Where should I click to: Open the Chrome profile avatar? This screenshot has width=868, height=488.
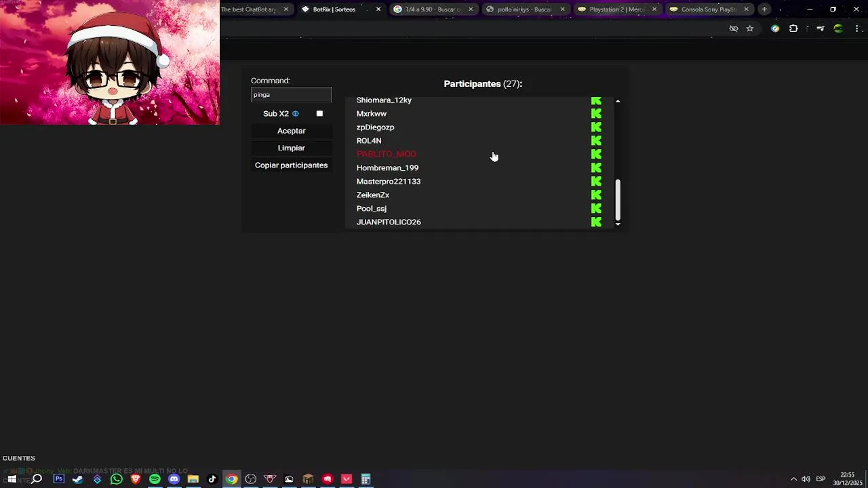point(839,28)
